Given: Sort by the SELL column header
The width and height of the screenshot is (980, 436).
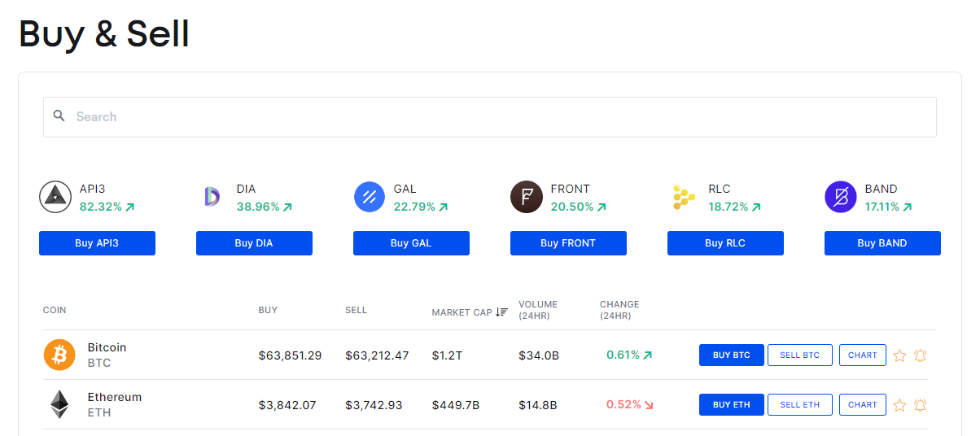Looking at the screenshot, I should 356,310.
